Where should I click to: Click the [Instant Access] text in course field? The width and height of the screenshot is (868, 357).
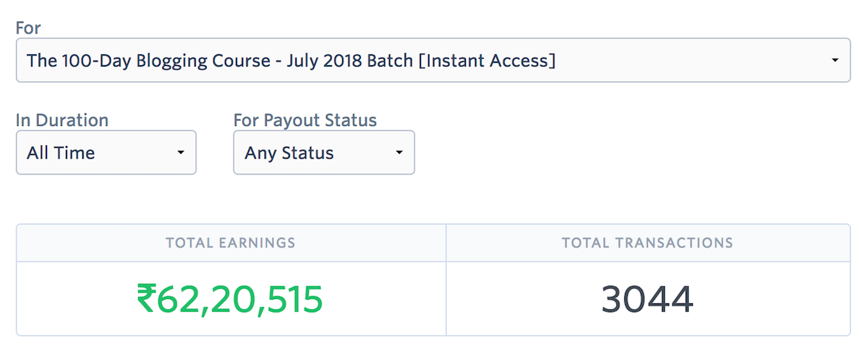(488, 61)
